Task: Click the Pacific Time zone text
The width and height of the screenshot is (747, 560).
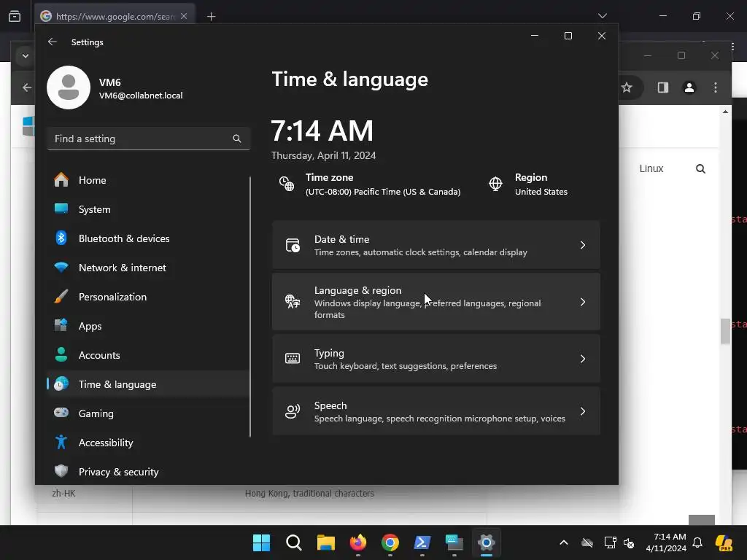Action: coord(383,192)
